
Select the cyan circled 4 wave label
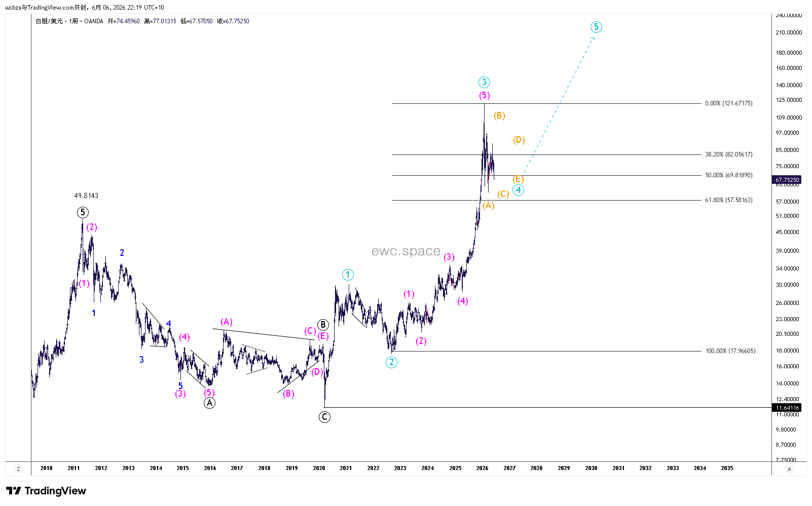pos(518,190)
